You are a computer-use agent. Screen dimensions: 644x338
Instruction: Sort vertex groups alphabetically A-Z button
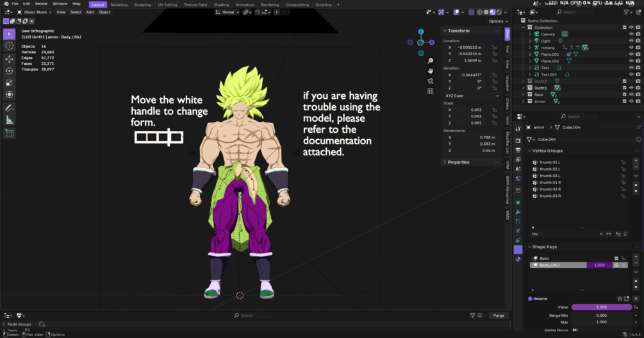tap(618, 234)
